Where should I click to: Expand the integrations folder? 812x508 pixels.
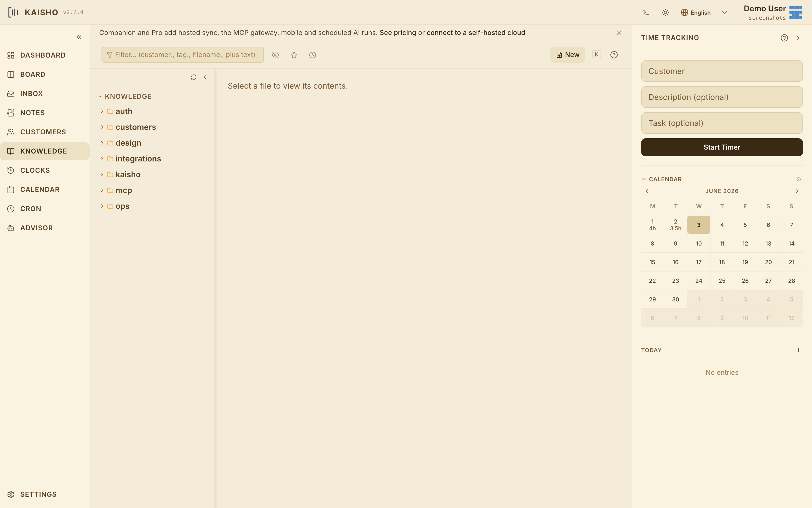pos(102,159)
